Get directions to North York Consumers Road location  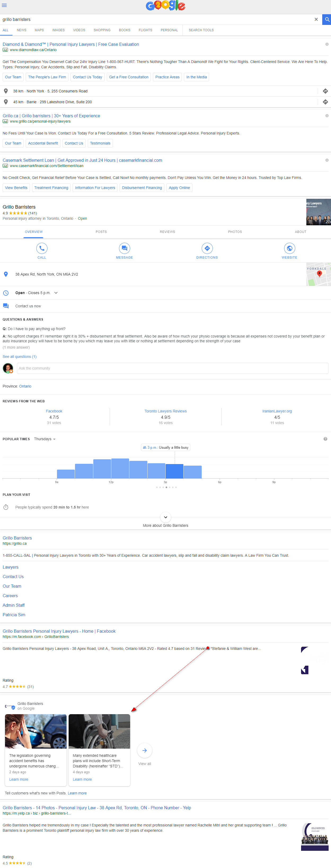pyautogui.click(x=325, y=91)
